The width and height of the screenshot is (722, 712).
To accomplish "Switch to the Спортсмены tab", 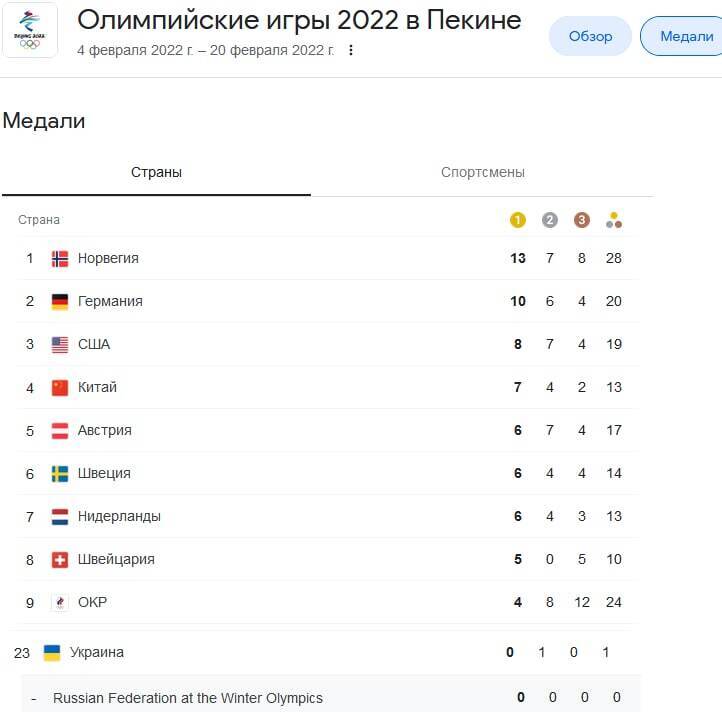I will [x=482, y=172].
